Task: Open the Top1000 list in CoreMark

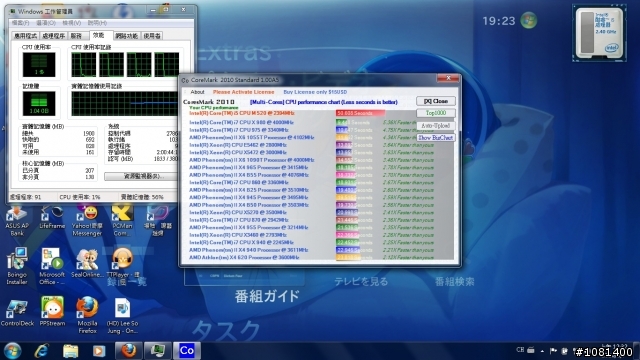Action: [x=436, y=113]
